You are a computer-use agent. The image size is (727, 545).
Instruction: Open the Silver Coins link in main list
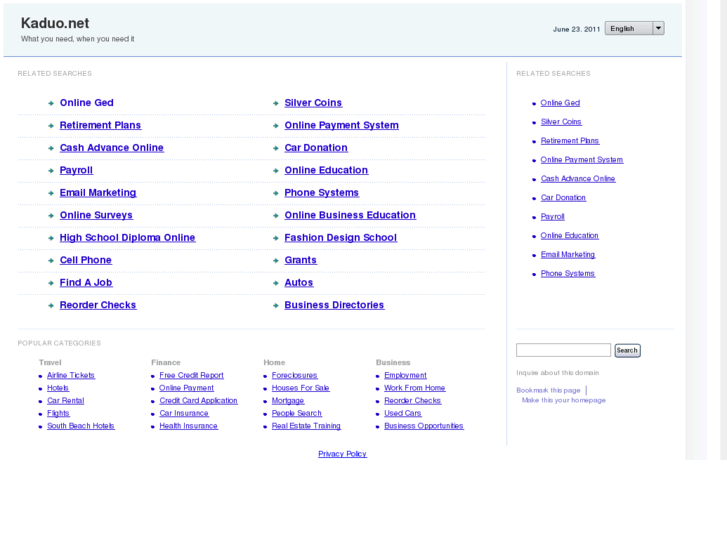pos(313,103)
